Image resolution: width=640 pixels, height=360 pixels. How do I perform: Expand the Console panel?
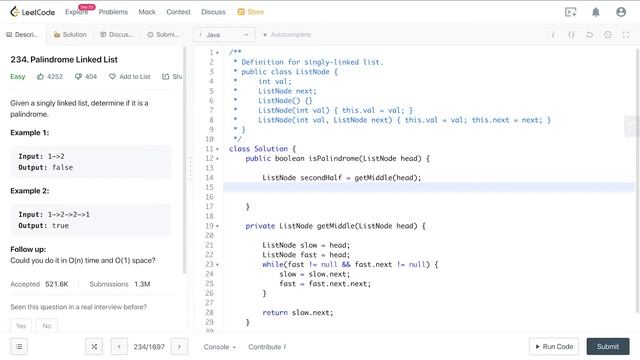pos(220,347)
